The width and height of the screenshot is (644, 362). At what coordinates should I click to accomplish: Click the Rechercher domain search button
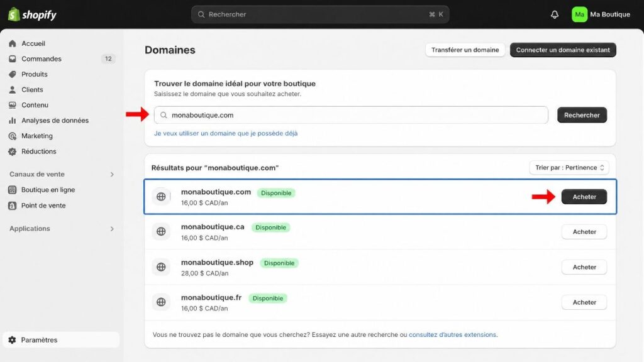tap(582, 115)
